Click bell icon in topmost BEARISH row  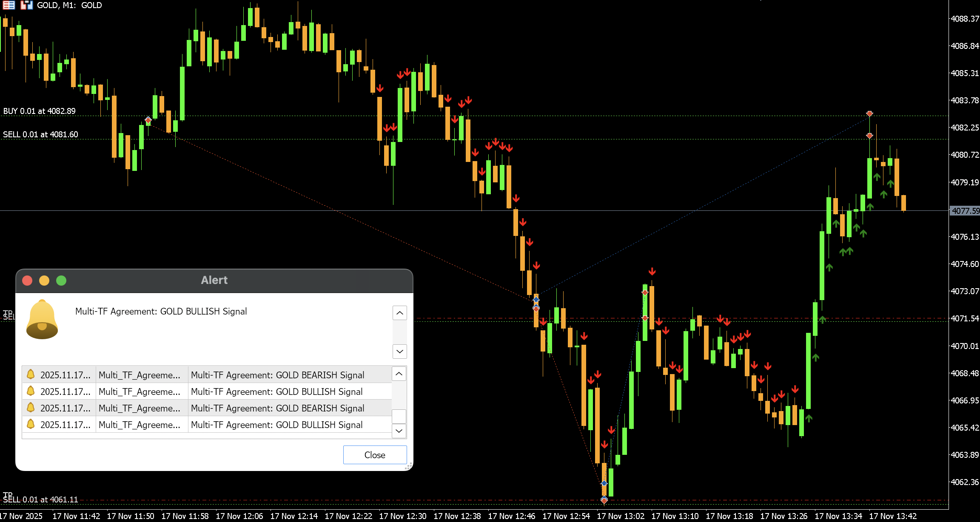click(x=31, y=374)
